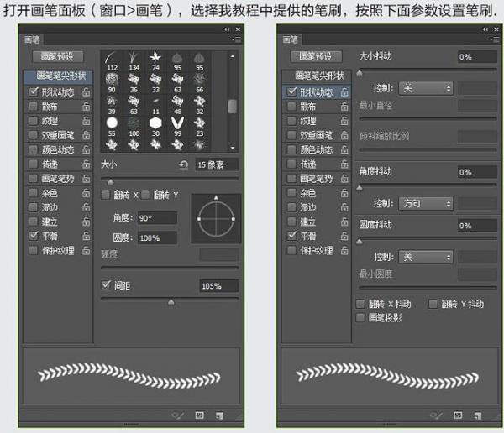Check the 翻转 Y checkbox
The width and height of the screenshot is (504, 433).
(x=145, y=195)
